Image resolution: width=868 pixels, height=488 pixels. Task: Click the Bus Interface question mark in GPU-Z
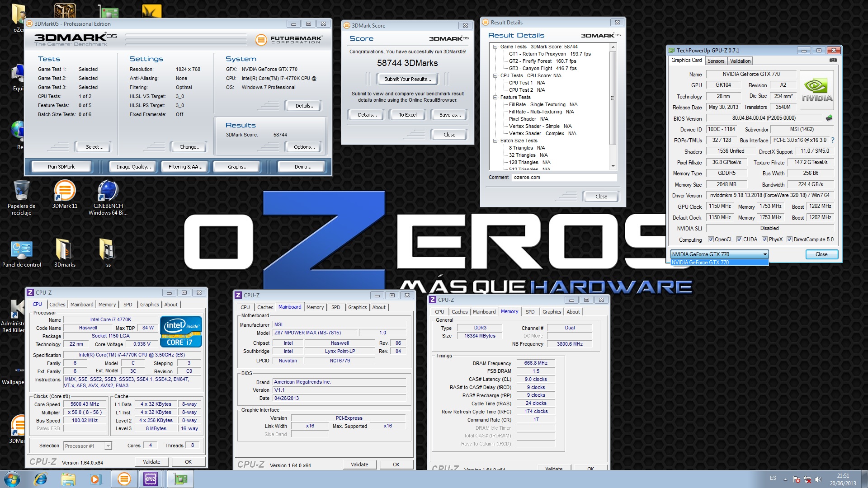(x=833, y=140)
